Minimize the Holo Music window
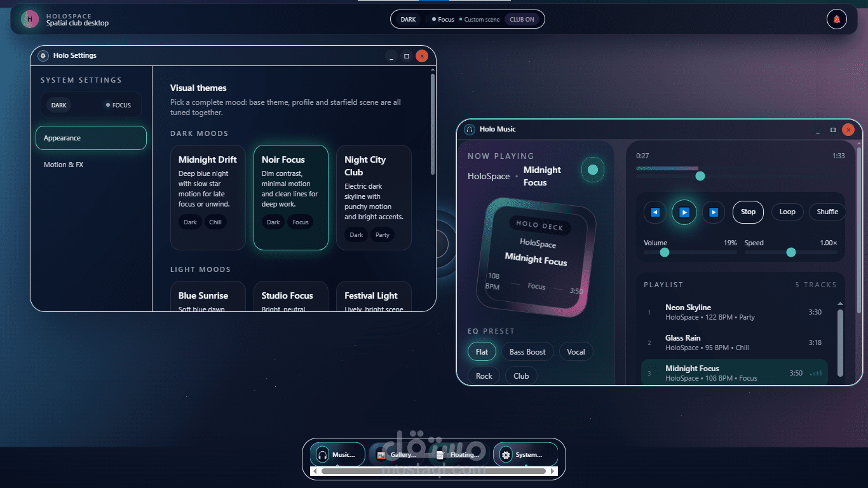Viewport: 868px width, 488px height. (x=818, y=130)
